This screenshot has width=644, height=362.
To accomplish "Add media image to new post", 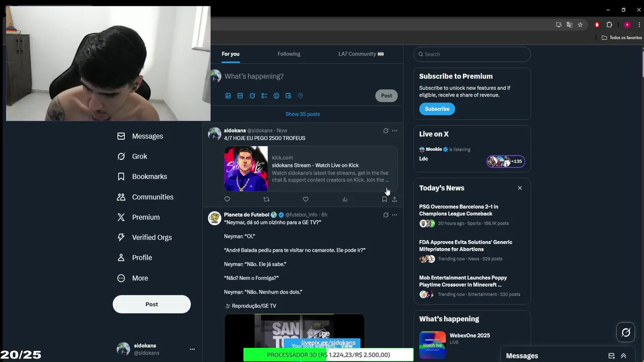I will coord(228,96).
